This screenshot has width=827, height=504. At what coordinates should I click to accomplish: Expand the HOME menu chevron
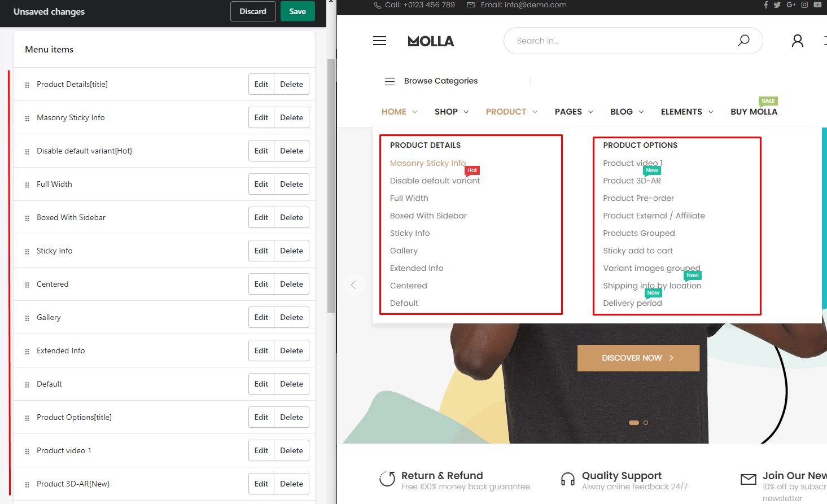pyautogui.click(x=415, y=112)
